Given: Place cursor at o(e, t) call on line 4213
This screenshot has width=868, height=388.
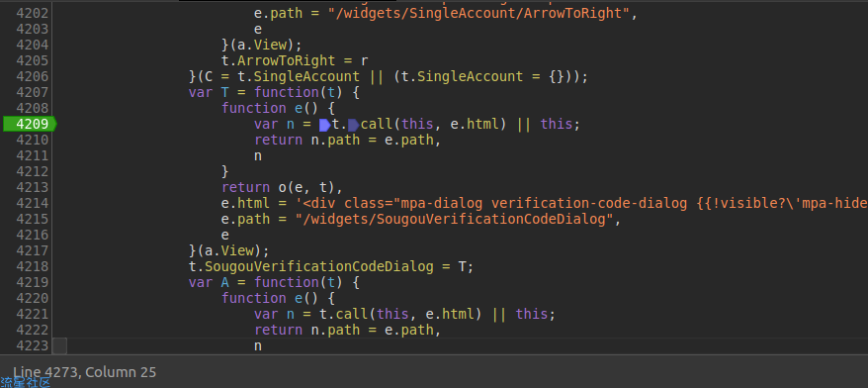Looking at the screenshot, I should click(310, 187).
